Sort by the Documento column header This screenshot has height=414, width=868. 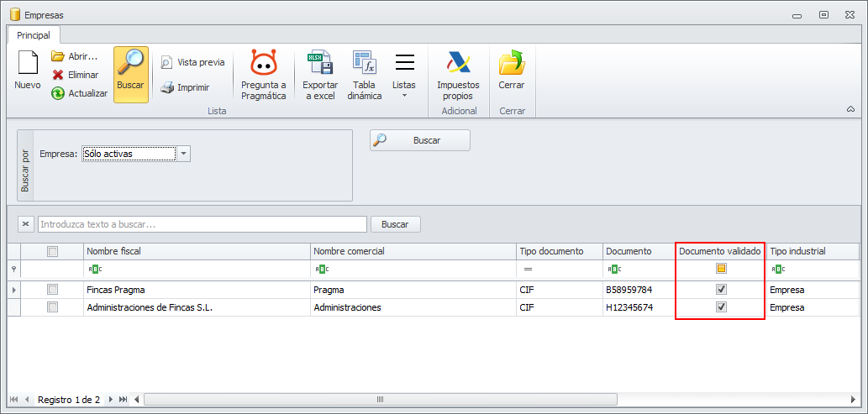(639, 251)
